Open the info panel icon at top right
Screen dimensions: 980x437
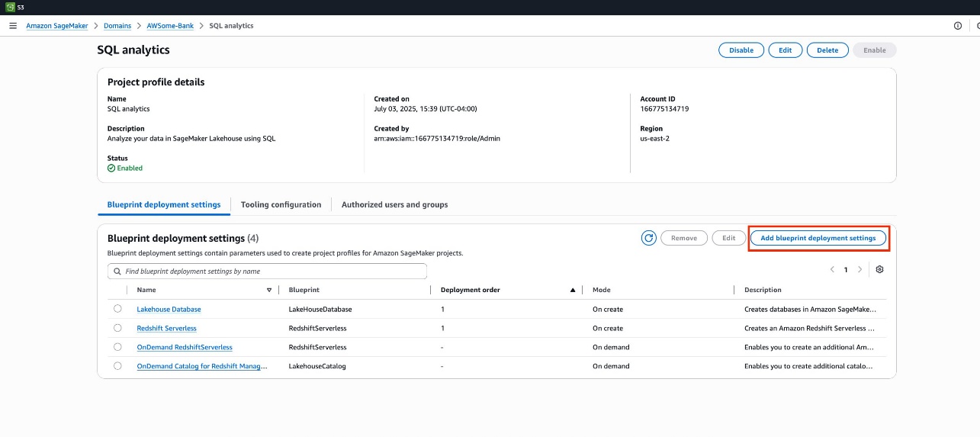958,25
